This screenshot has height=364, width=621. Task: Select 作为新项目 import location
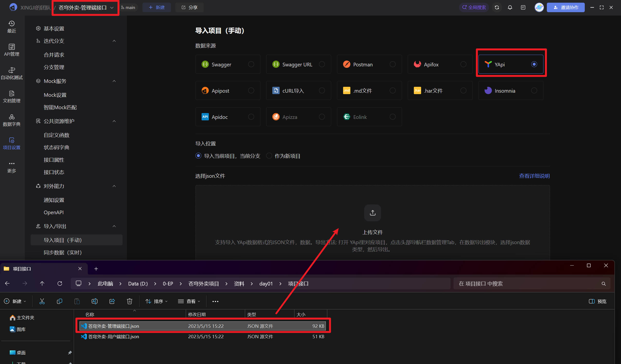tap(284, 156)
